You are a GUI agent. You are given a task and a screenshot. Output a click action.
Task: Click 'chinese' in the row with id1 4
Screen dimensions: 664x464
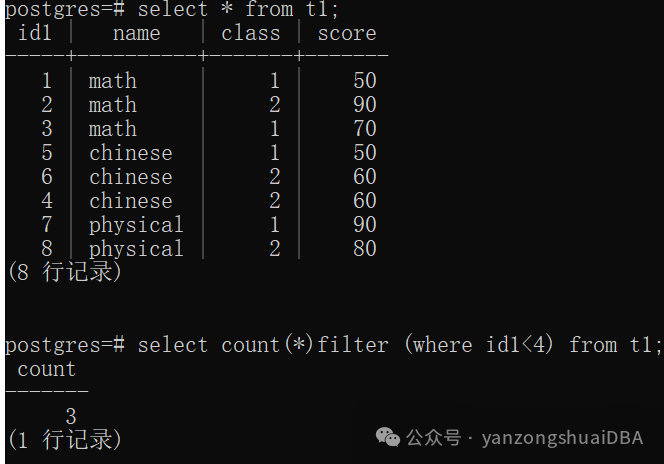[x=131, y=200]
